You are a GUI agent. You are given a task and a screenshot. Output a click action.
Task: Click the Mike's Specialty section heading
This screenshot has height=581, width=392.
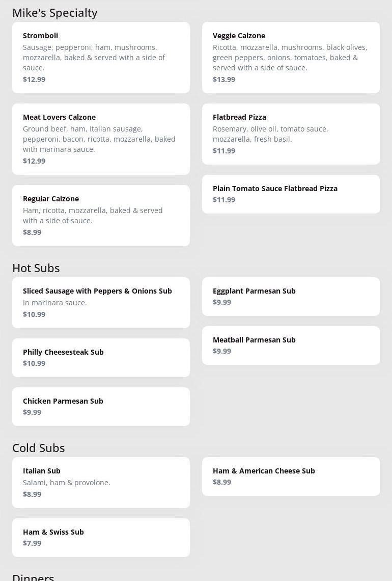point(55,13)
